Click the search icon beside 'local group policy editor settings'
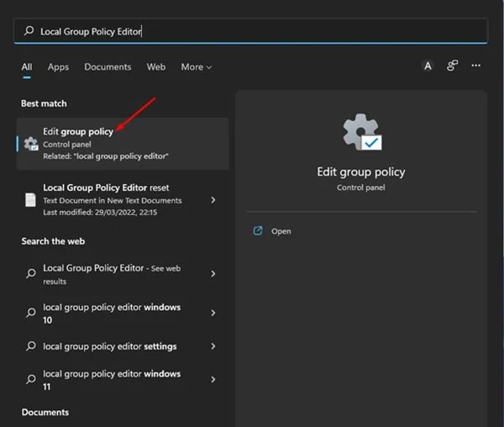 31,346
